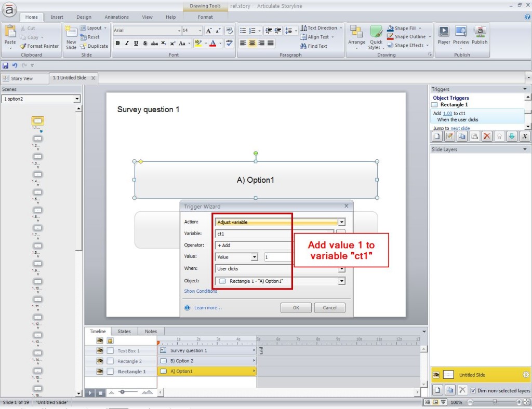Toggle Underline formatting
This screenshot has width=532, height=409.
tap(136, 43)
